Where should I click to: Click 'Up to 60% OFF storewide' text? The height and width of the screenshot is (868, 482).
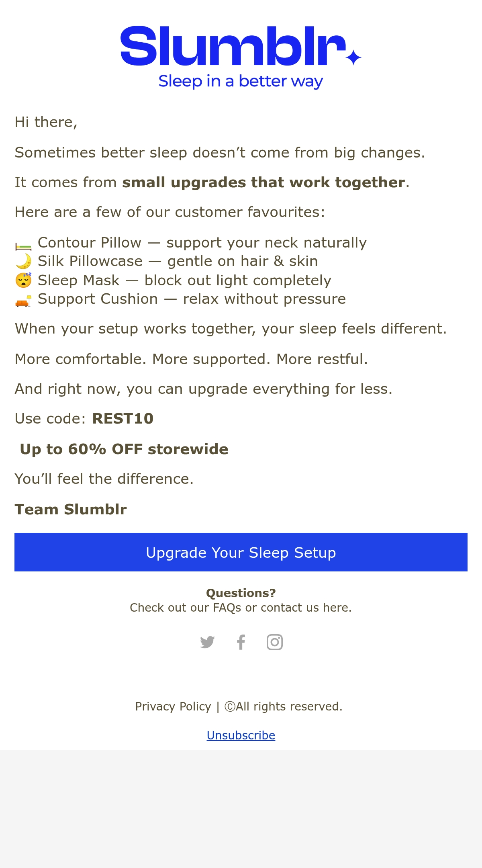click(124, 449)
